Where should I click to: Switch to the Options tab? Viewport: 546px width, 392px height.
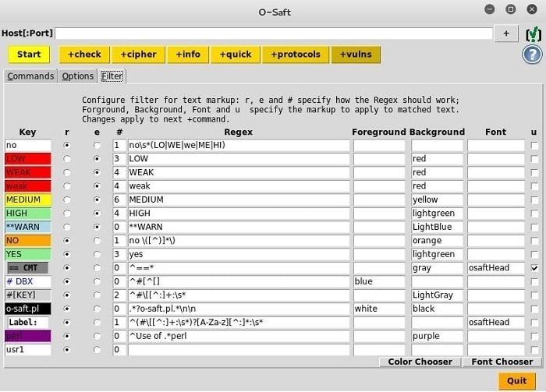[x=78, y=76]
